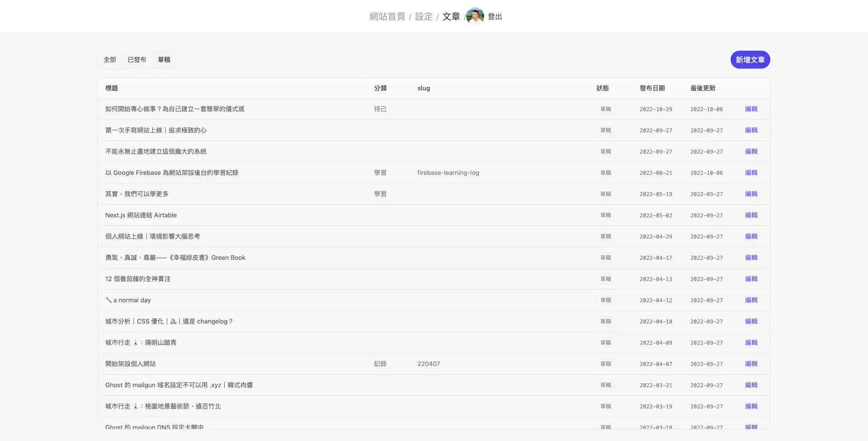The width and height of the screenshot is (868, 441).
Task: Click the user avatar photo in header
Action: [x=475, y=16]
